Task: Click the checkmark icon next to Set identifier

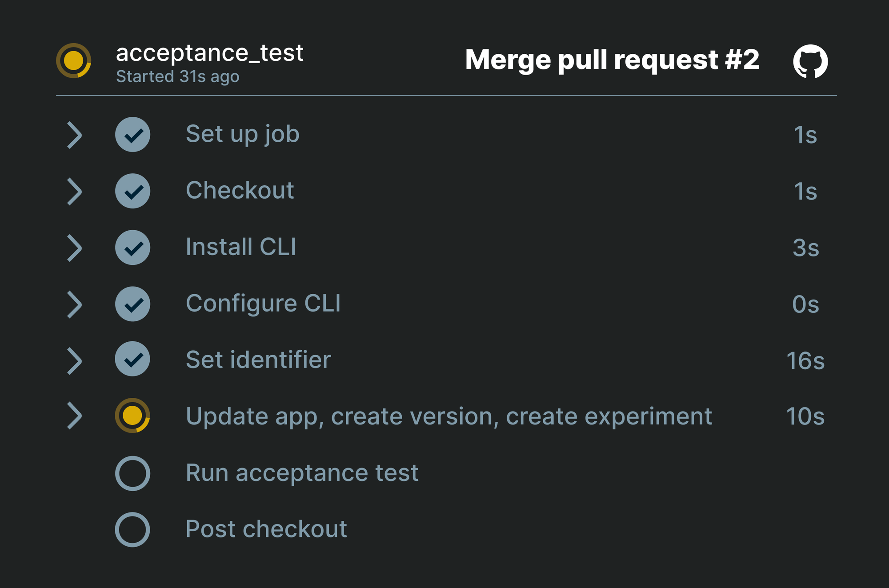Action: [132, 360]
